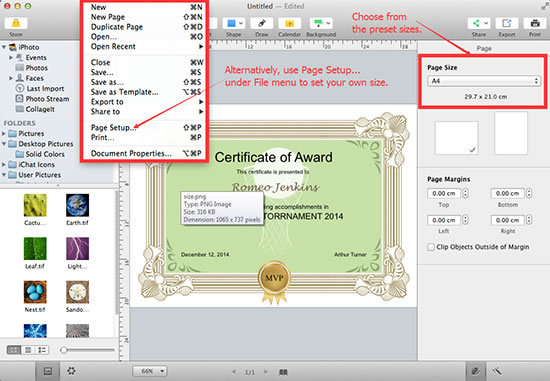Choose portrait page orientation thumbnail
Viewport: 550px width, 381px height.
511,133
